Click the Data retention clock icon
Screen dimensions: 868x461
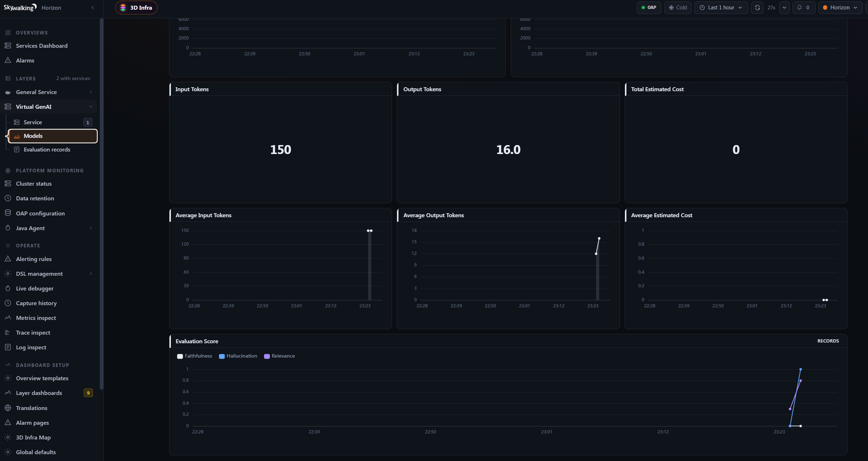pyautogui.click(x=8, y=198)
